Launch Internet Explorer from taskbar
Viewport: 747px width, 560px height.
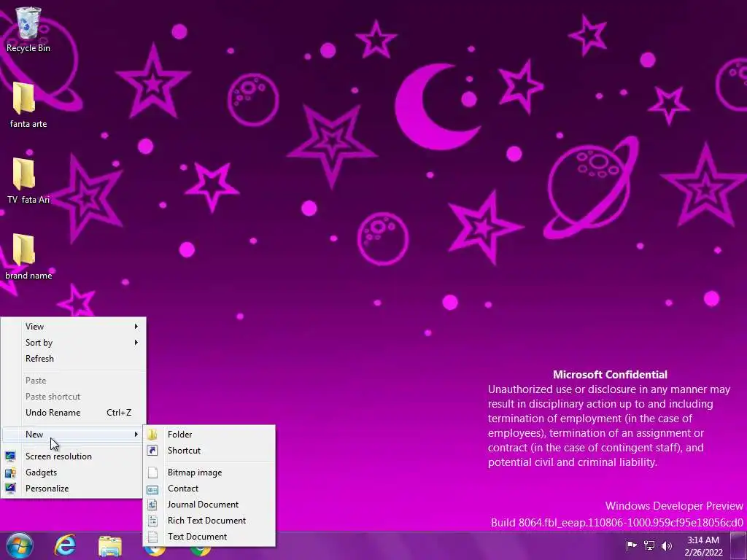[x=65, y=545]
